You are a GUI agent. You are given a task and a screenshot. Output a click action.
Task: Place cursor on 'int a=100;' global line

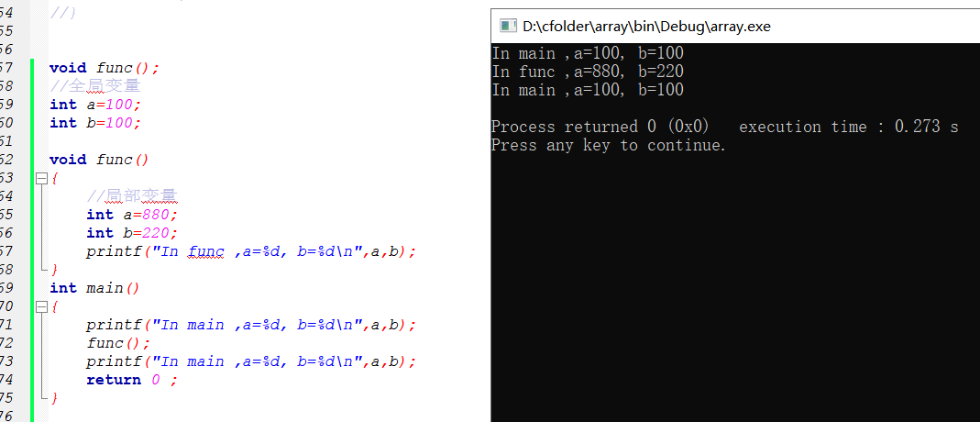[x=95, y=105]
